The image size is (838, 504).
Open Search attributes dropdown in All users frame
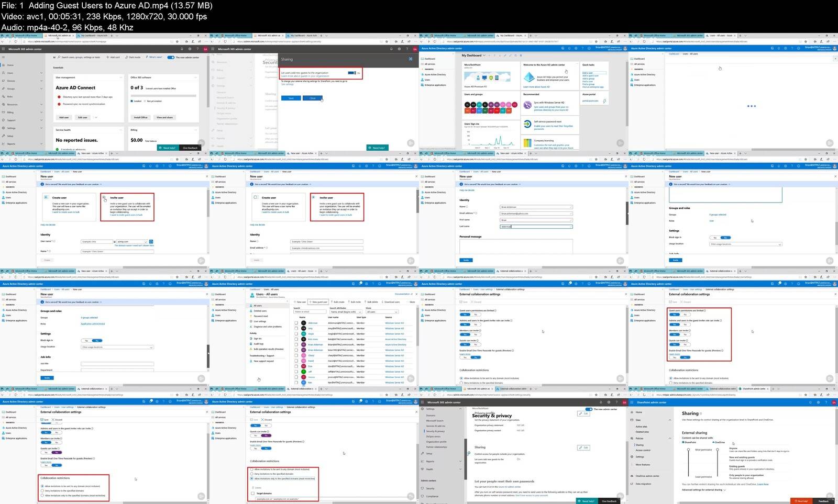click(x=345, y=312)
